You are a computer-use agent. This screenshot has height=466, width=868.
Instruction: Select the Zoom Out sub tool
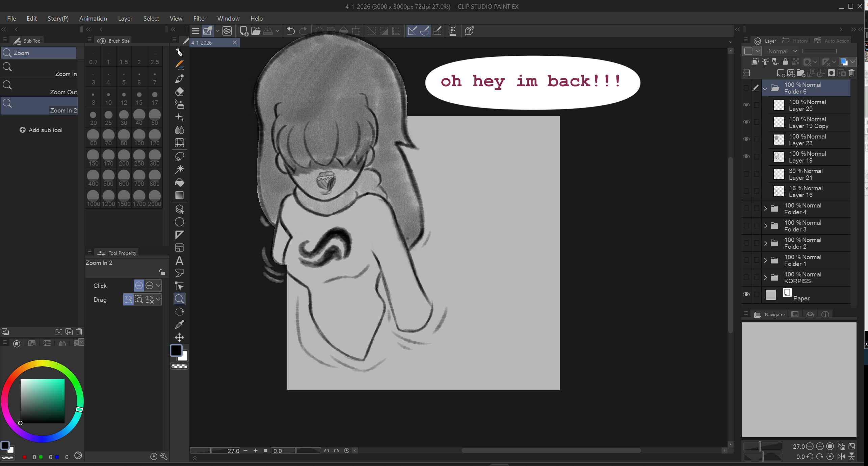tap(39, 88)
